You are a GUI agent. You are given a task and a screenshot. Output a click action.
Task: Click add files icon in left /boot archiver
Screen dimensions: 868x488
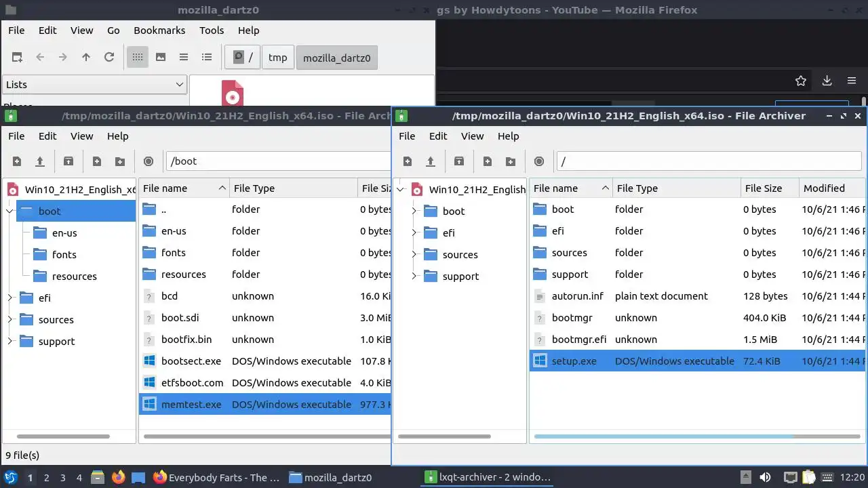coord(97,161)
